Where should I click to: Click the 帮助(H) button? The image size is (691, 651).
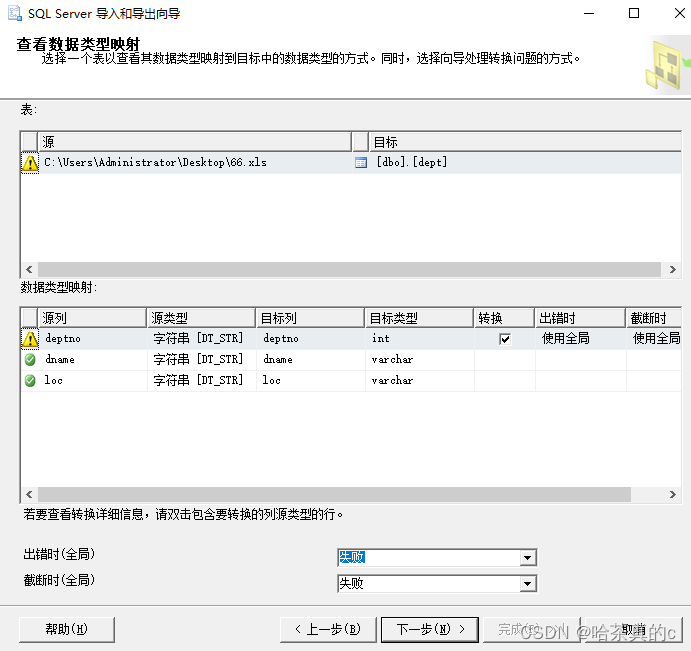click(67, 629)
